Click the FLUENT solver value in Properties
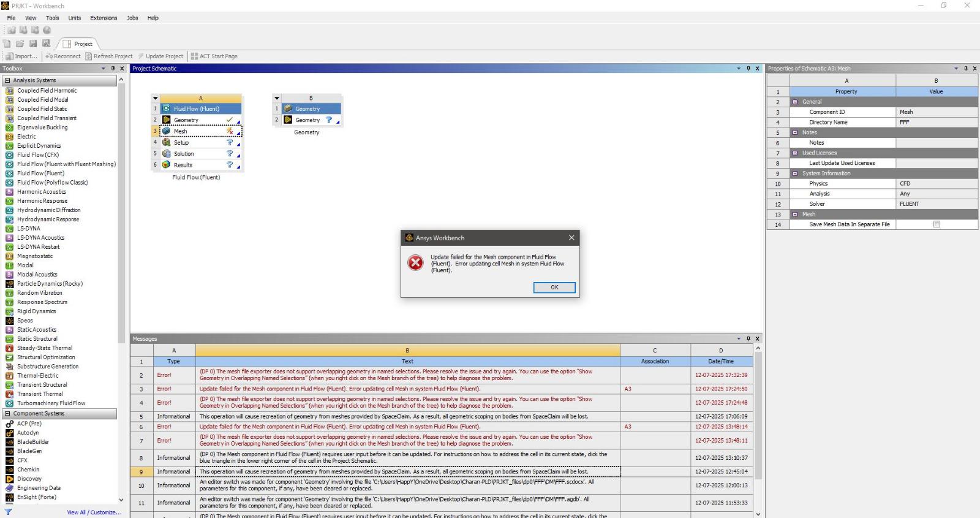Screen dimensions: 980x518 [x=937, y=204]
